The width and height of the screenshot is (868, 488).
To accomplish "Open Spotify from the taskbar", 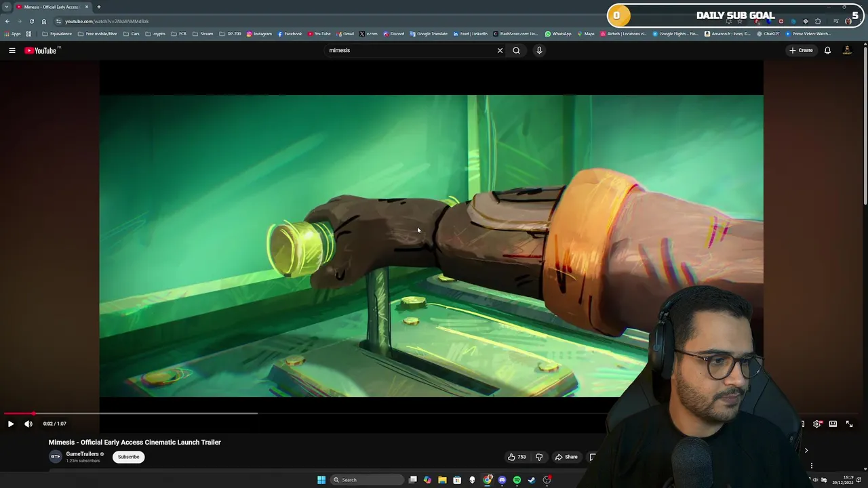I will pyautogui.click(x=517, y=480).
